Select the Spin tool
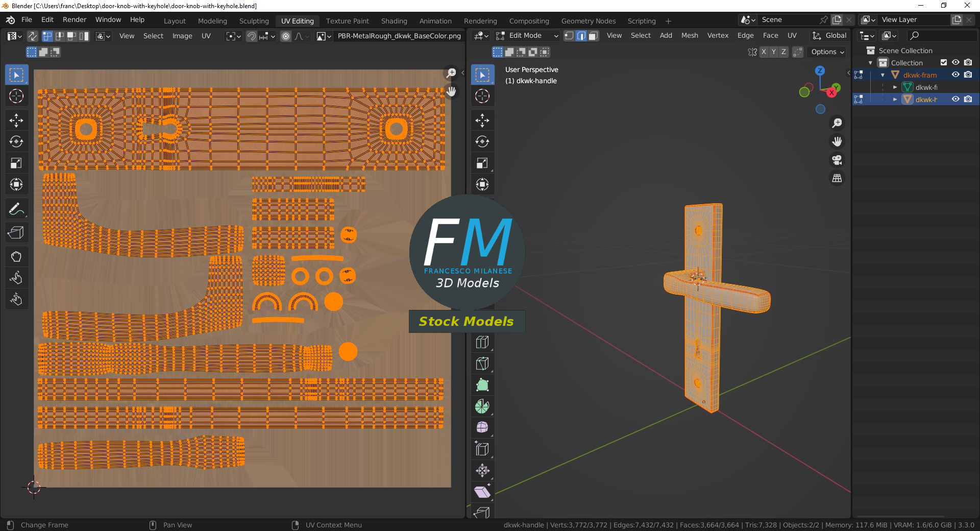Viewport: 980px width, 531px height. 482,406
